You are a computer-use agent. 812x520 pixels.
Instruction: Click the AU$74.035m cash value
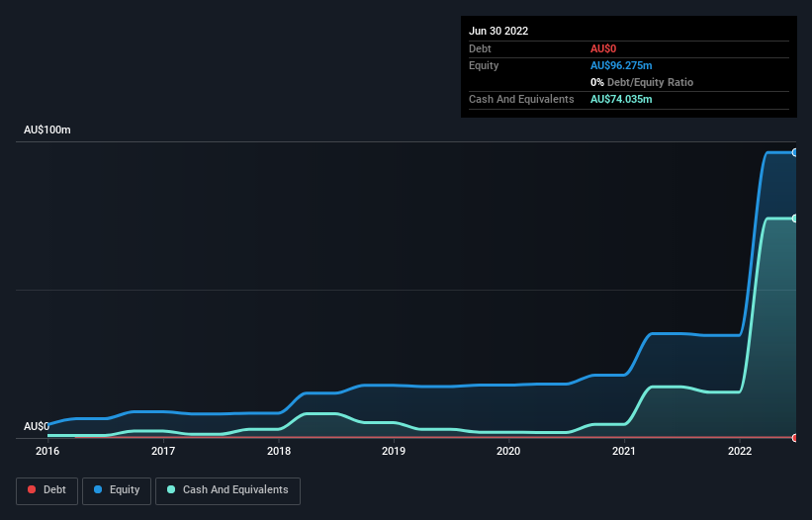pyautogui.click(x=621, y=99)
